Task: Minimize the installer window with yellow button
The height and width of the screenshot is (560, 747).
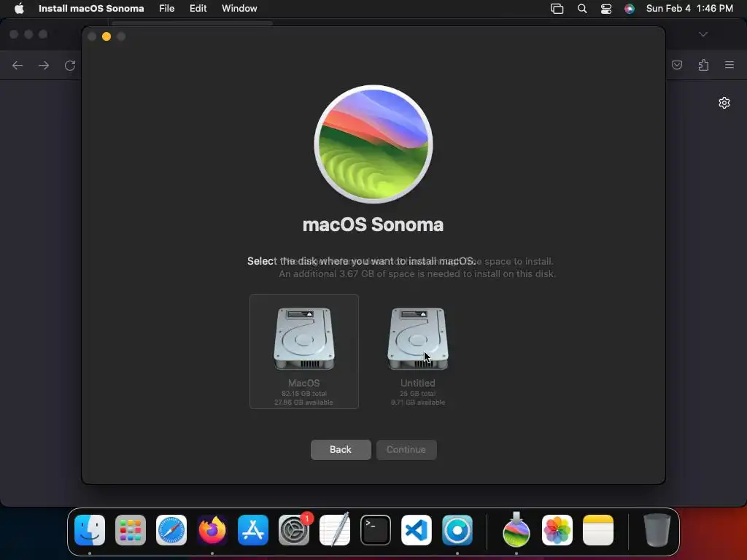Action: pyautogui.click(x=107, y=36)
